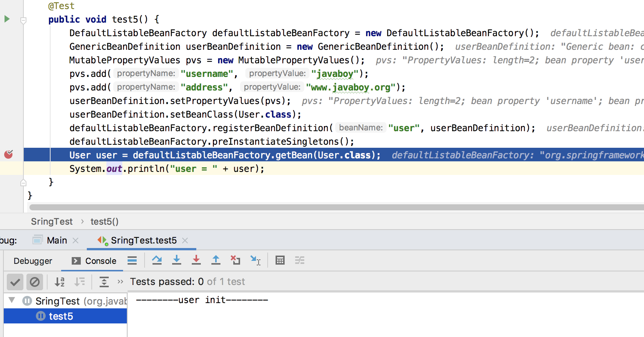This screenshot has height=337, width=644.
Task: Toggle the breakpoint on the getBean line
Action: (8, 154)
